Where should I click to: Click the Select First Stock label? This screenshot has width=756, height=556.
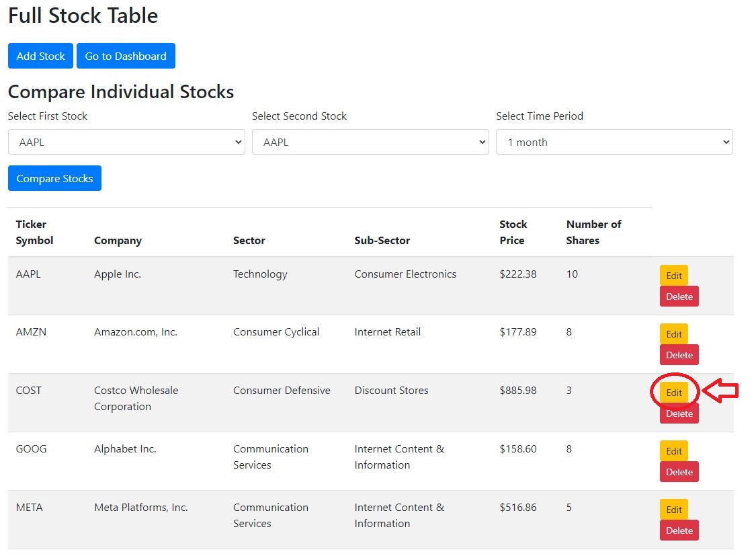47,116
